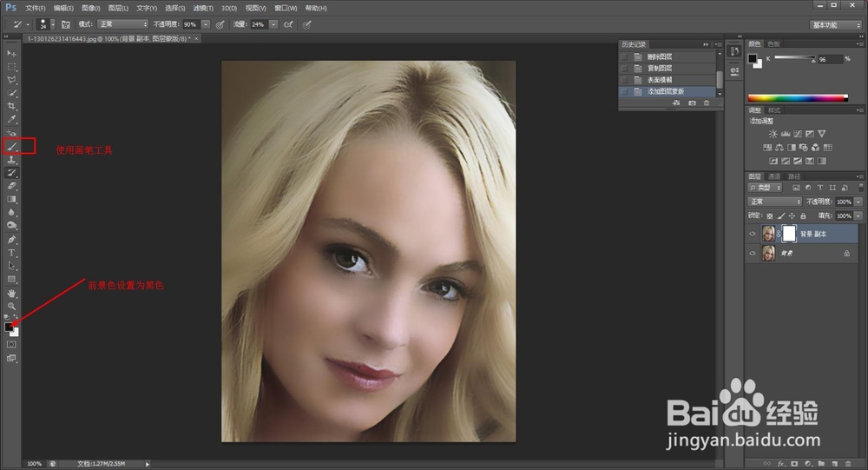This screenshot has width=868, height=470.
Task: Select the Quick Selection tool
Action: [11, 93]
